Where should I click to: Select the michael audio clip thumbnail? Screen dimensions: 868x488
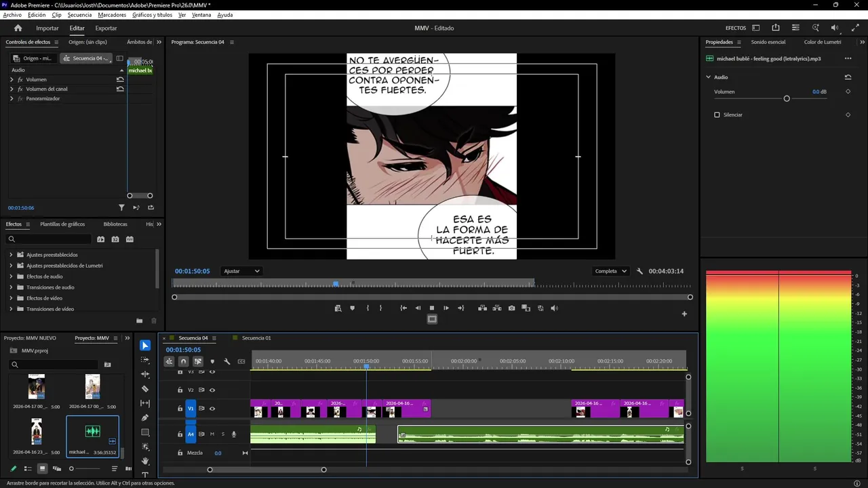pos(92,432)
